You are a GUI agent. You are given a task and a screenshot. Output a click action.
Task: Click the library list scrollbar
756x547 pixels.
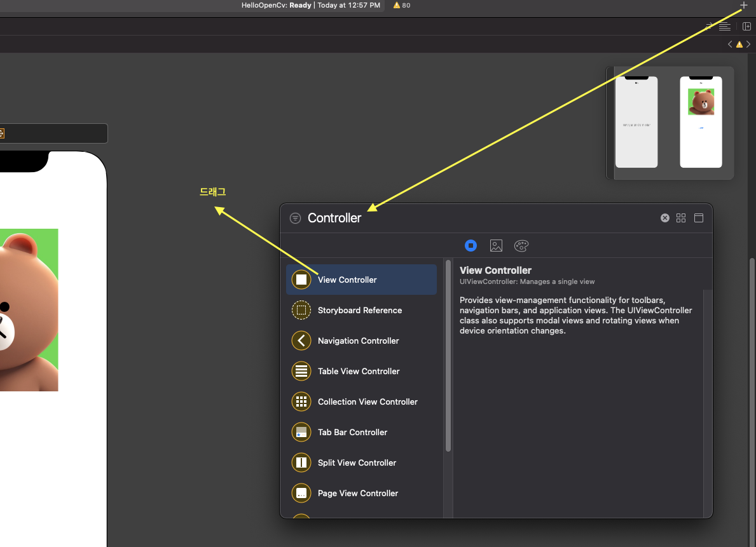click(x=448, y=356)
